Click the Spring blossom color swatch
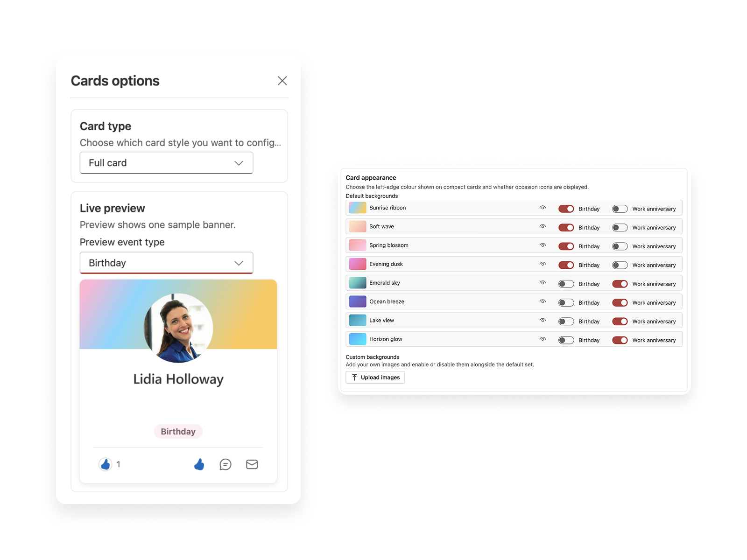The height and width of the screenshot is (560, 747). (x=358, y=245)
